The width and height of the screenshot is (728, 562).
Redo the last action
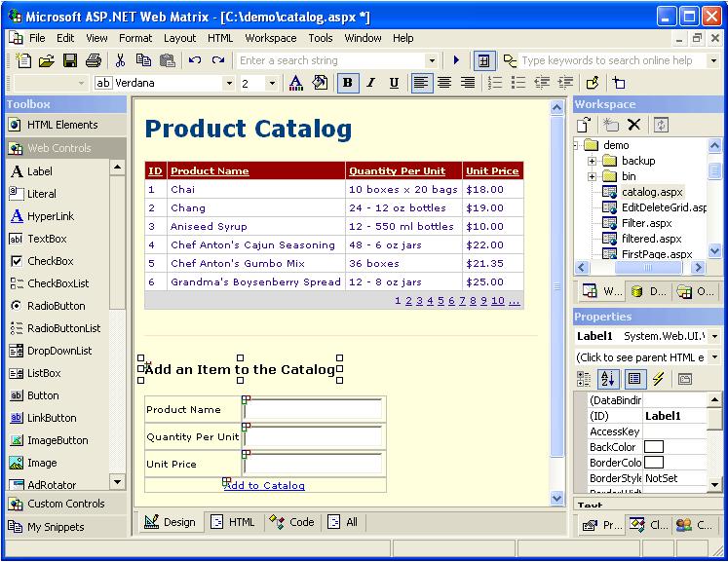[218, 60]
